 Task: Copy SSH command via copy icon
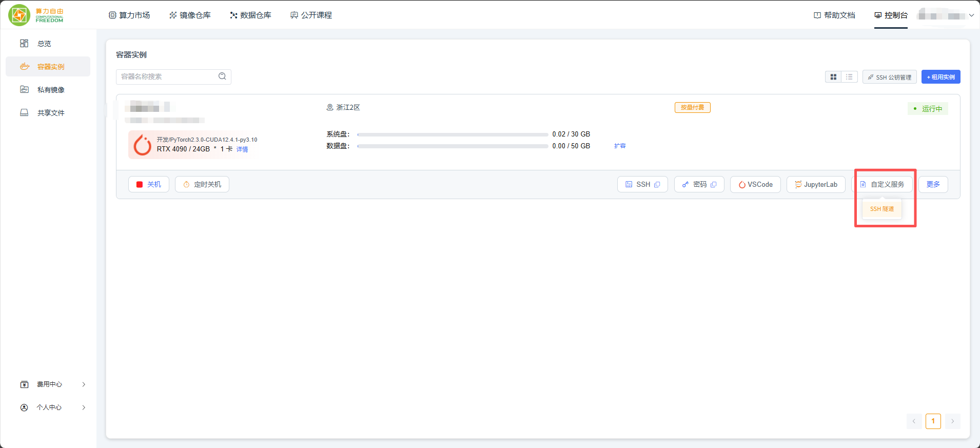(x=657, y=185)
